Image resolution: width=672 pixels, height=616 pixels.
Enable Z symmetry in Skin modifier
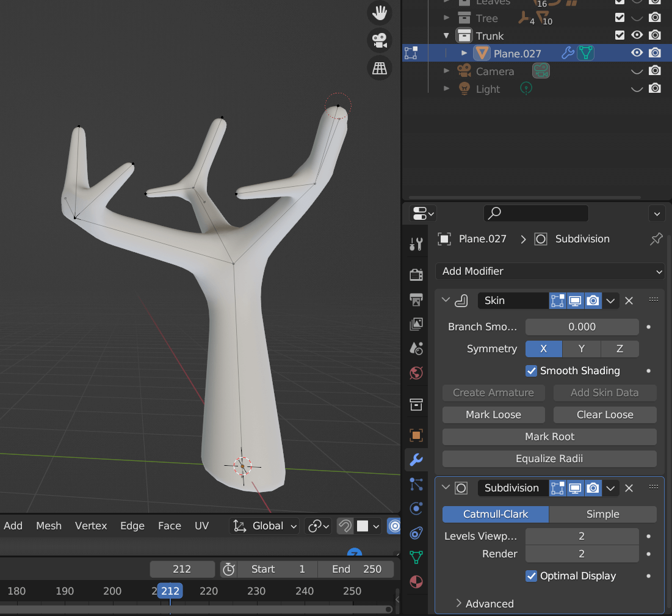(x=620, y=349)
